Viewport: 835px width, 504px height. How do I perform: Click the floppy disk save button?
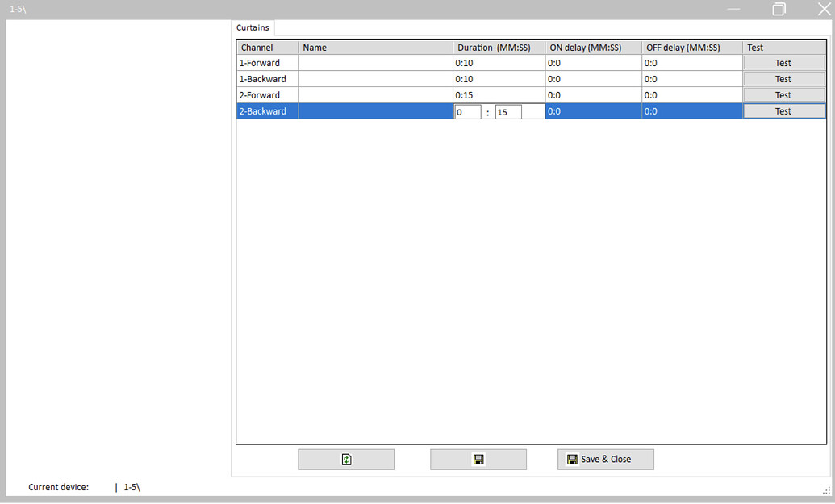tap(478, 460)
